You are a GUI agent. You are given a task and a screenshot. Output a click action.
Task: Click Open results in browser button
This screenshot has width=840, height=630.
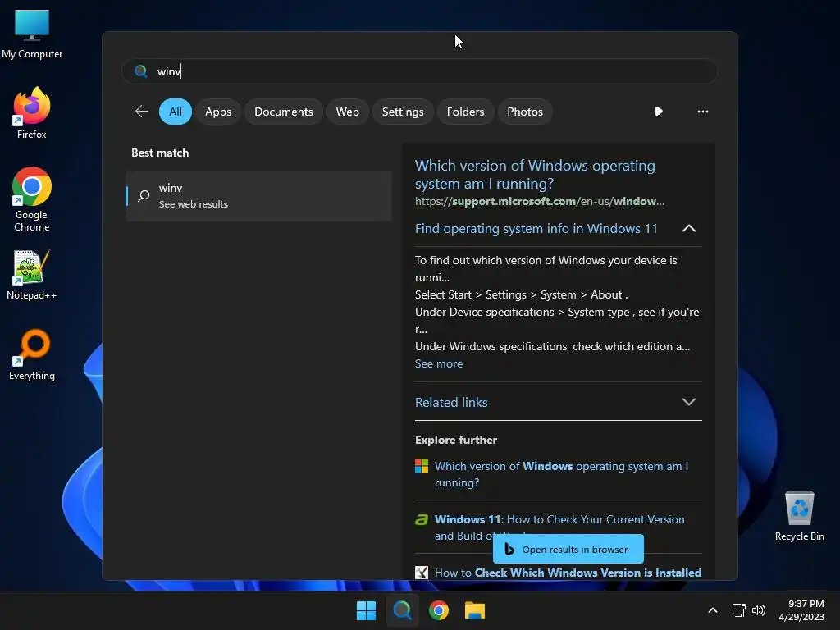tap(568, 549)
